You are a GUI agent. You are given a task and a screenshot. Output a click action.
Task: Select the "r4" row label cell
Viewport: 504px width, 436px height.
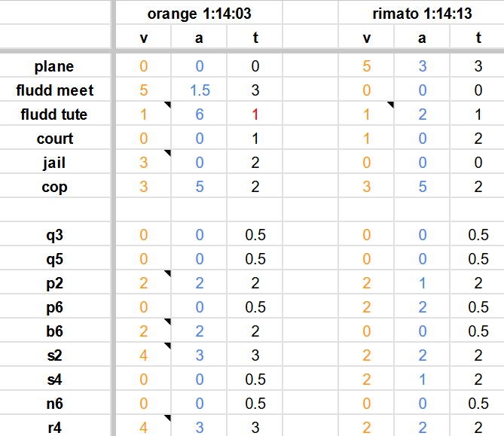(x=55, y=428)
